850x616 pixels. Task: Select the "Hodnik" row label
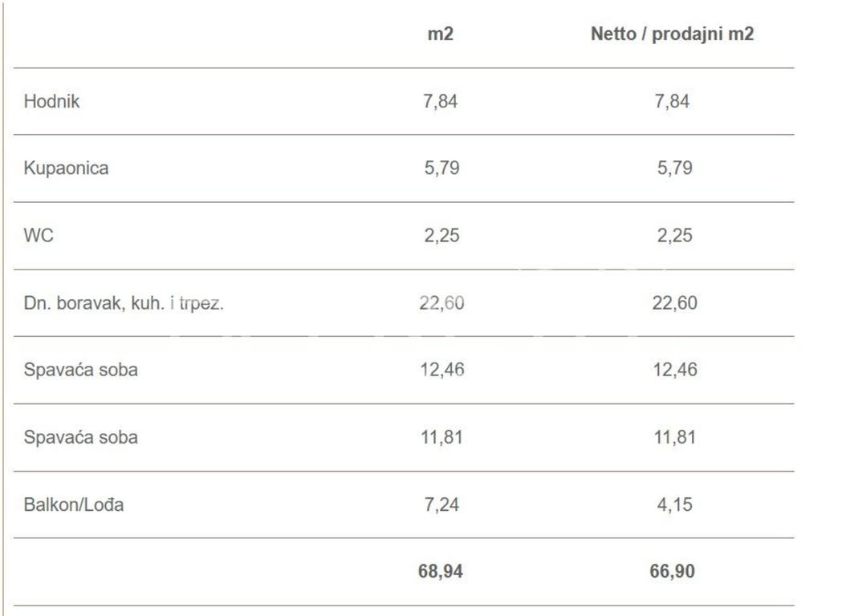click(52, 102)
